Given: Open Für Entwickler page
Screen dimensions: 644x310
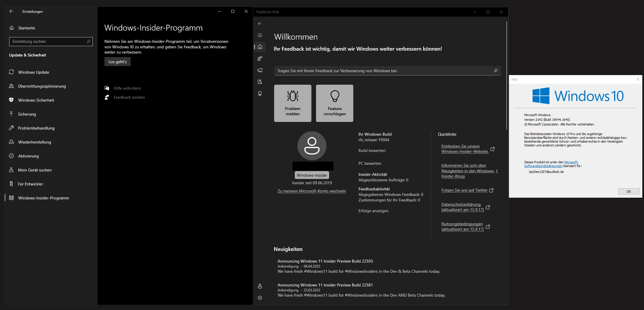Looking at the screenshot, I should point(30,184).
